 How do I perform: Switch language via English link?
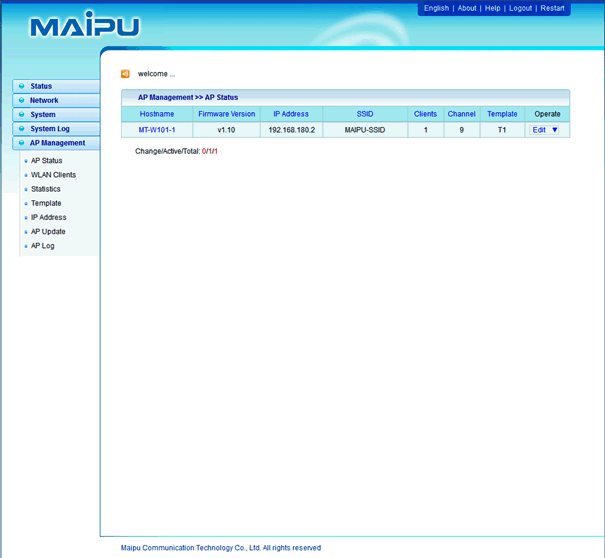click(x=436, y=8)
